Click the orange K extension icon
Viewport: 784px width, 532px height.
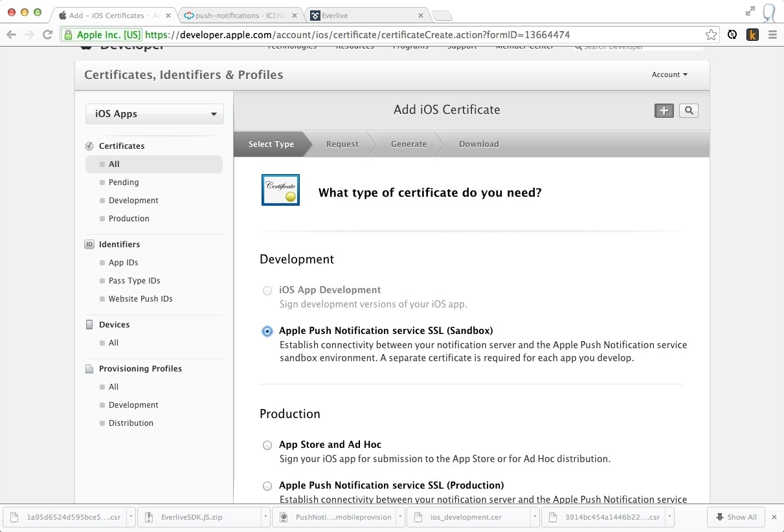tap(752, 35)
